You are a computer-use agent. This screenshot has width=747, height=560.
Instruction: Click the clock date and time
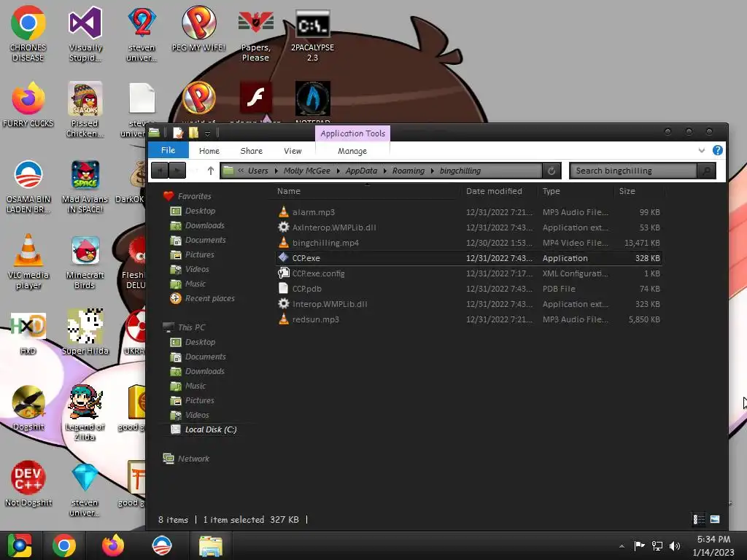[x=713, y=545]
